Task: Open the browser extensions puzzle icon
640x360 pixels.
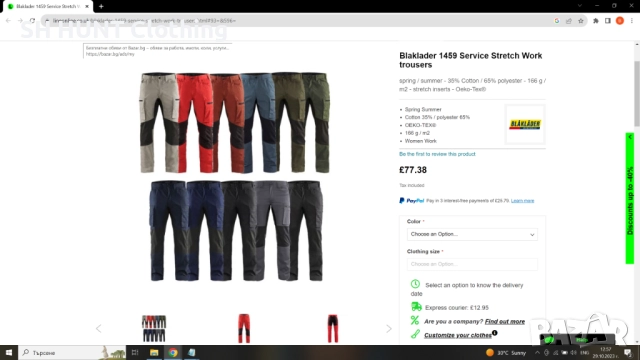Action: (x=596, y=21)
